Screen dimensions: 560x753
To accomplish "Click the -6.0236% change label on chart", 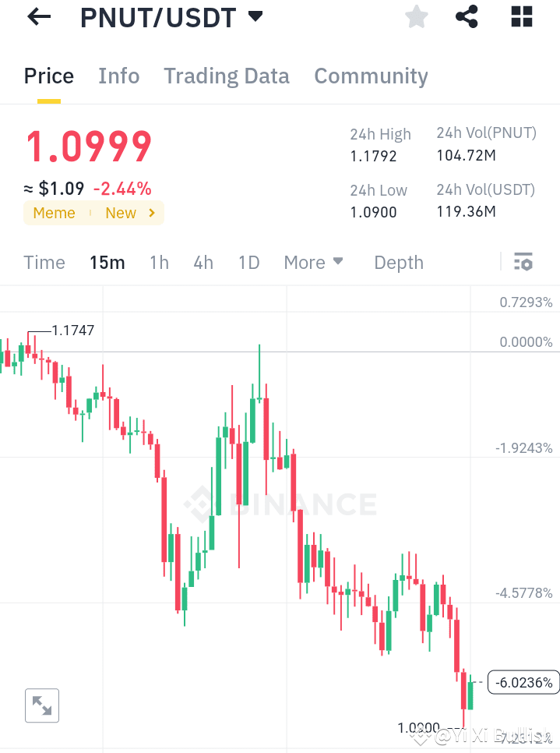I will click(523, 682).
